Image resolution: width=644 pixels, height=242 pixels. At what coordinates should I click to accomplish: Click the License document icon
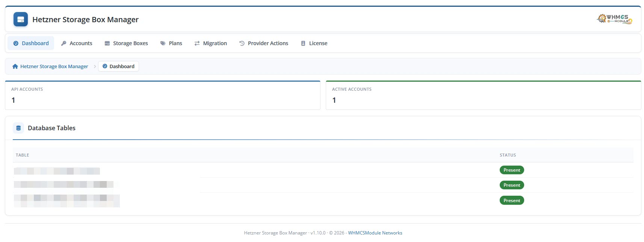point(303,43)
